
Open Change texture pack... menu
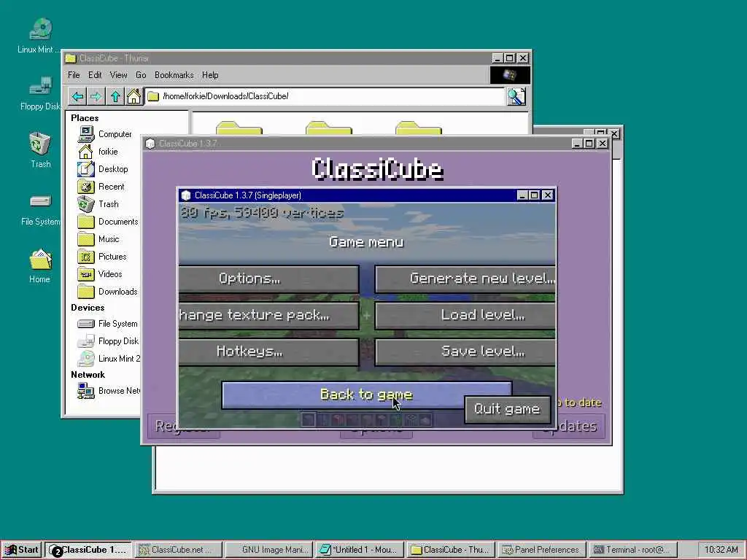pyautogui.click(x=268, y=315)
